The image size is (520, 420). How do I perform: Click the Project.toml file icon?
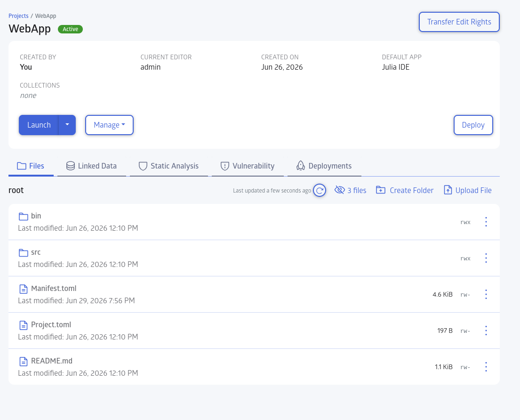(x=23, y=325)
